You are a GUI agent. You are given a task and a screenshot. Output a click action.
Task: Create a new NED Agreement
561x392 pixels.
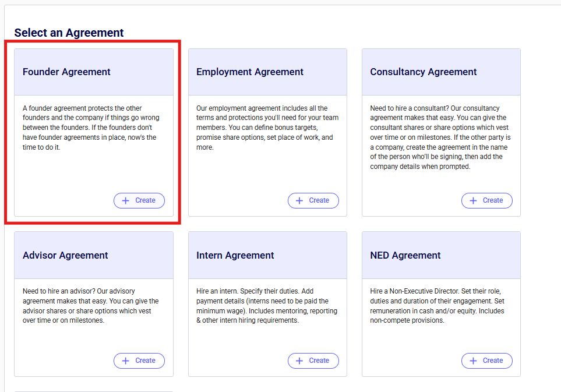[486, 361]
